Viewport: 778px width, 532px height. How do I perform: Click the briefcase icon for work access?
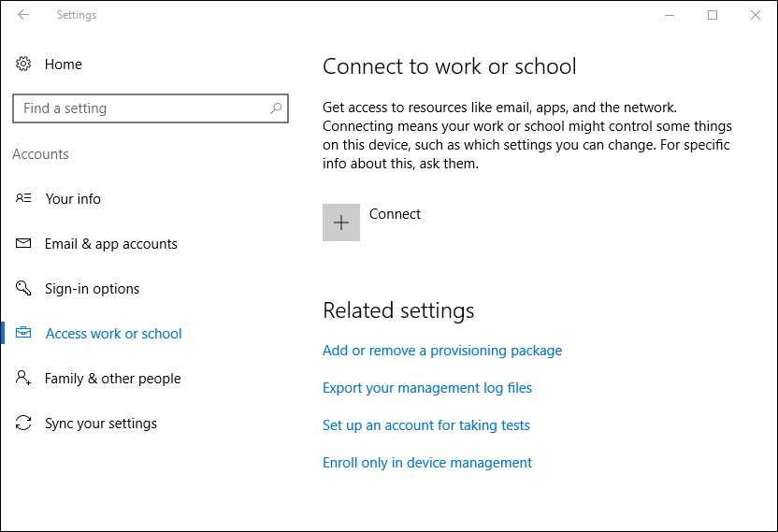click(23, 333)
